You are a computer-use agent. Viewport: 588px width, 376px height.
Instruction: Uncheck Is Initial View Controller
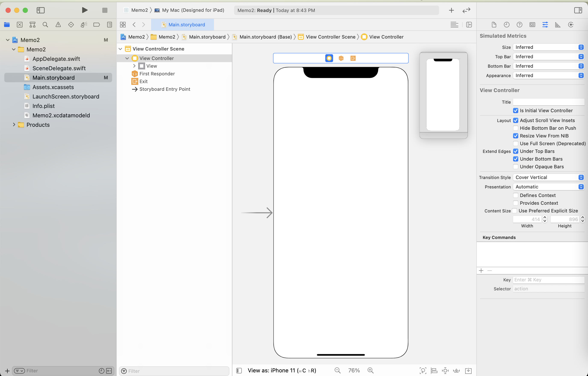pyautogui.click(x=515, y=111)
